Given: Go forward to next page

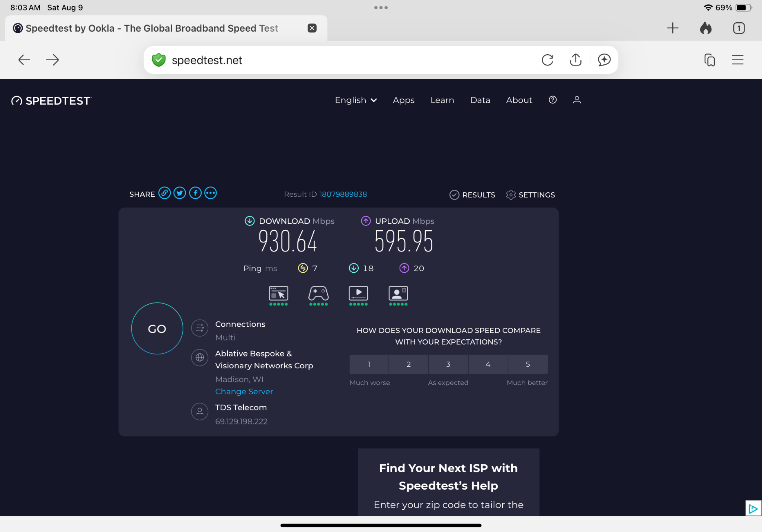Looking at the screenshot, I should pyautogui.click(x=52, y=60).
